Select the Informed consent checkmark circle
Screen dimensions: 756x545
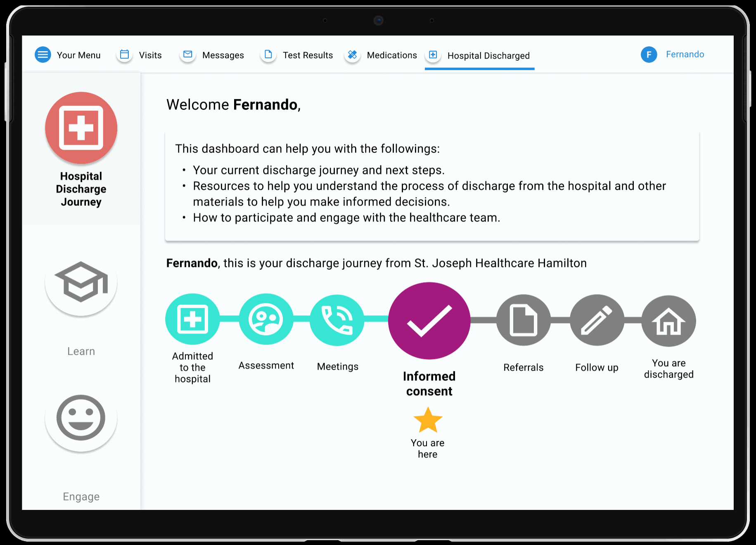coord(429,321)
